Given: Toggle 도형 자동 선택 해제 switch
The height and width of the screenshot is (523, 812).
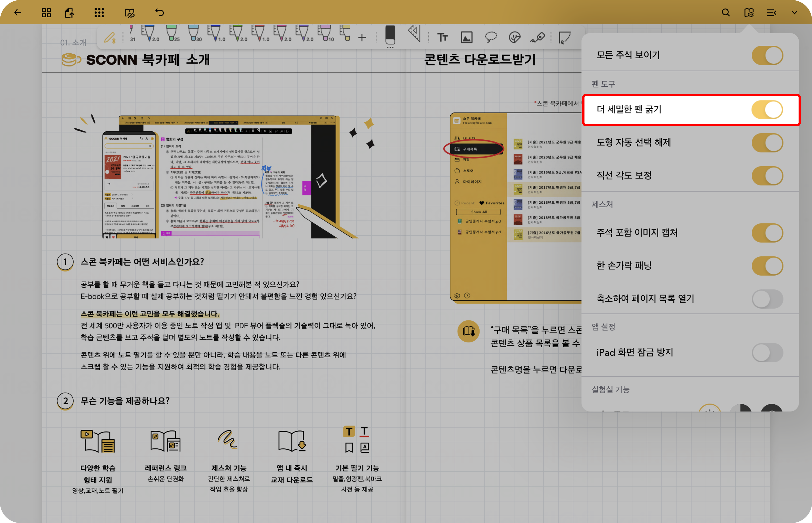Looking at the screenshot, I should tap(767, 143).
